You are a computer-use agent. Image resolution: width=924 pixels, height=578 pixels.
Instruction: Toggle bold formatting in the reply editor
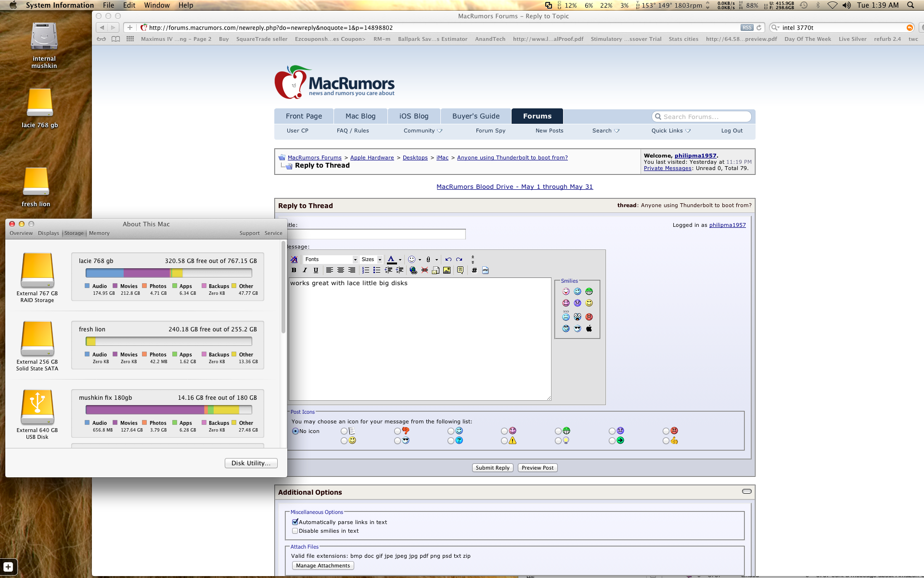294,270
